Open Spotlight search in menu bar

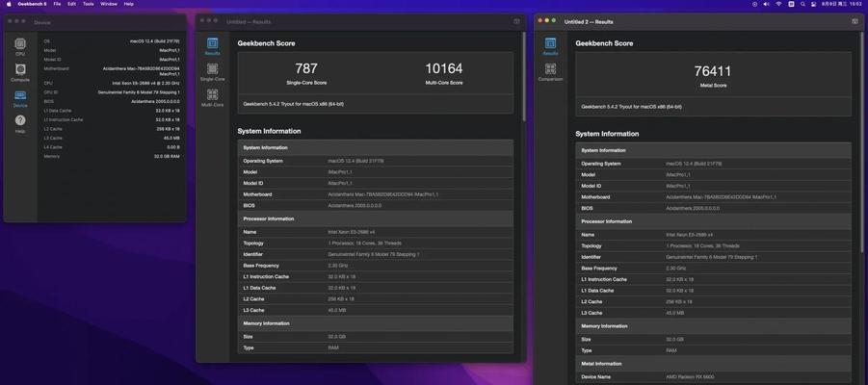[802, 4]
